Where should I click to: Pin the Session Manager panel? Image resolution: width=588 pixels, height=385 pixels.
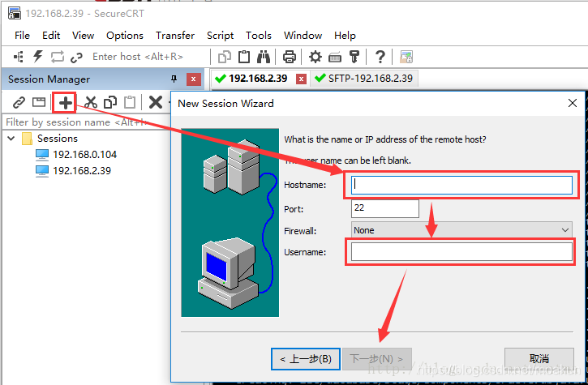174,79
